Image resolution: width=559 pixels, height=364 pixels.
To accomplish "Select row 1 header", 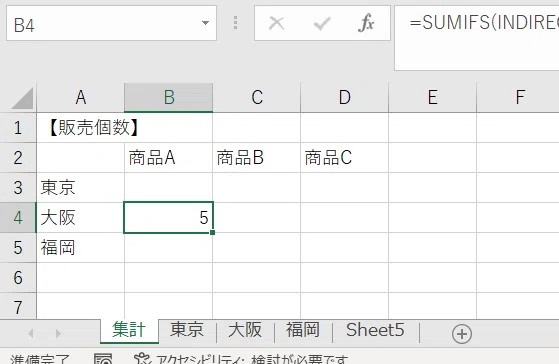I will (x=18, y=128).
